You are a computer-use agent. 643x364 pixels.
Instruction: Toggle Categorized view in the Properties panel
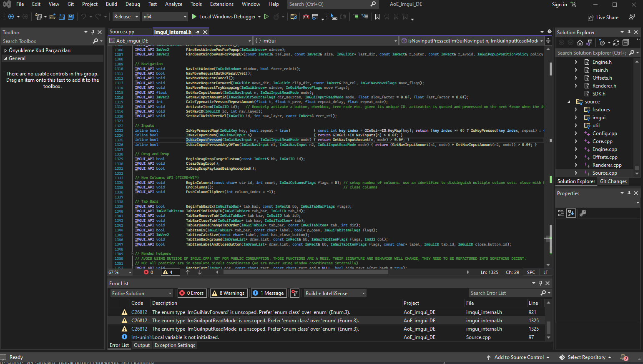click(x=561, y=213)
